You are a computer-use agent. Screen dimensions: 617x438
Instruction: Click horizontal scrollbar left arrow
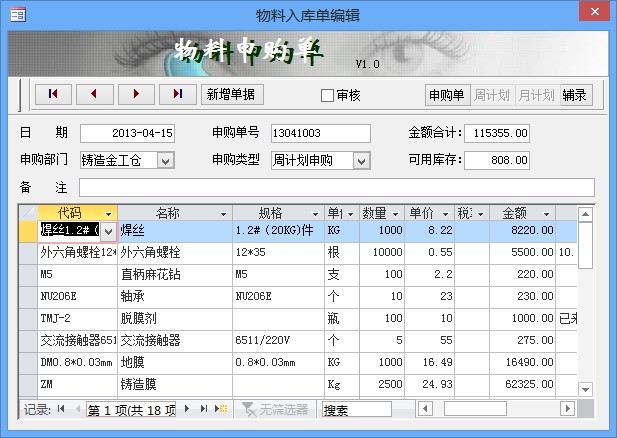425,408
